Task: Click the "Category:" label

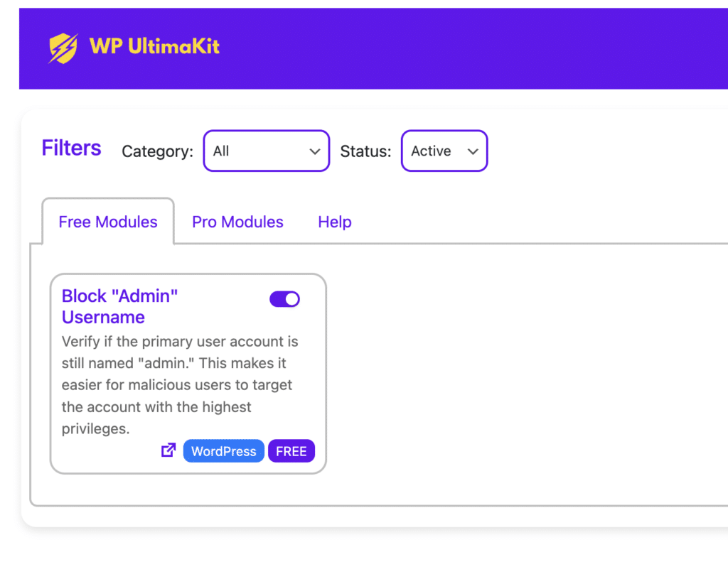Action: [x=157, y=151]
